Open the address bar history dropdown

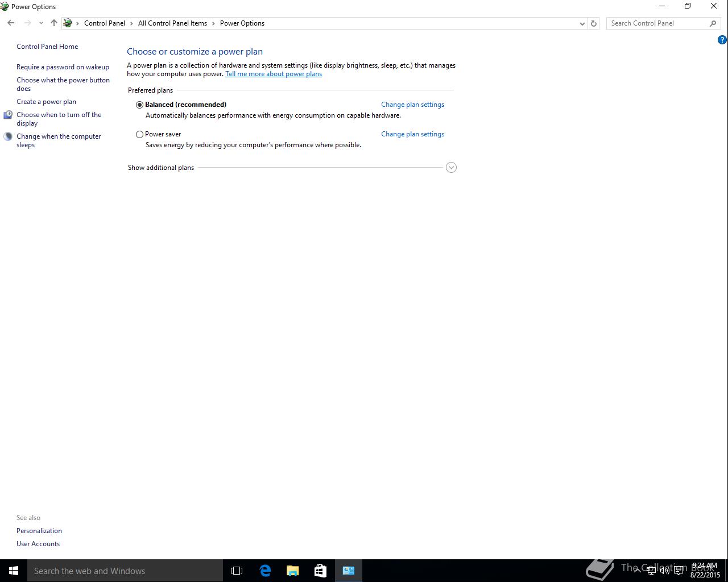tap(582, 23)
